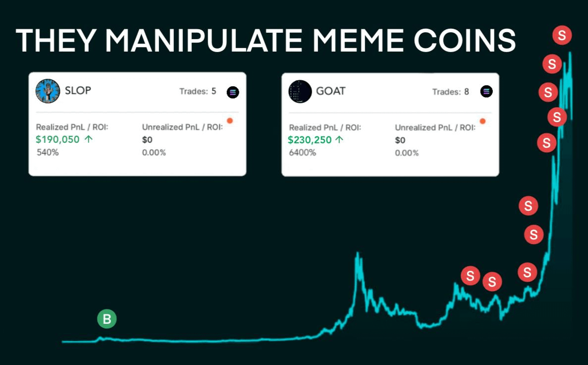Click the green B buy marker on chart
The width and height of the screenshot is (588, 365).
pyautogui.click(x=107, y=319)
